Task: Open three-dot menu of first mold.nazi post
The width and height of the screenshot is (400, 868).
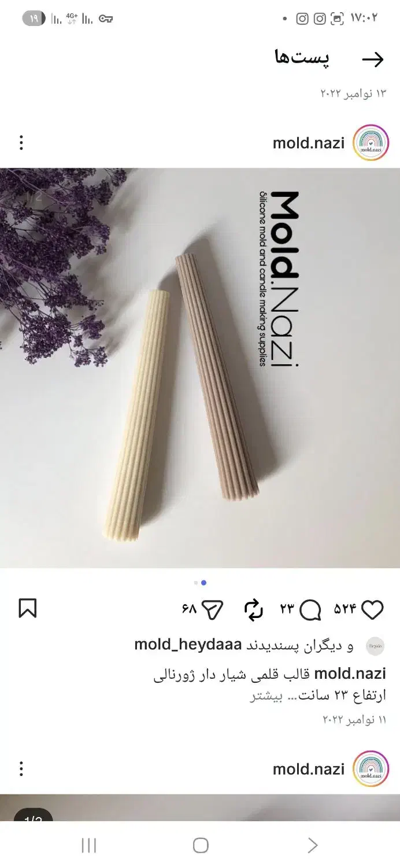Action: [x=21, y=142]
